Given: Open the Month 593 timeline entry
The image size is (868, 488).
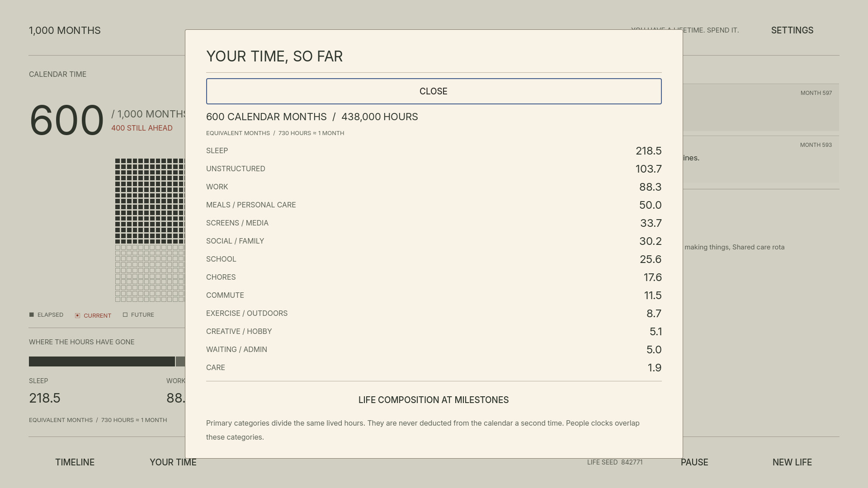Looking at the screenshot, I should click(x=761, y=160).
